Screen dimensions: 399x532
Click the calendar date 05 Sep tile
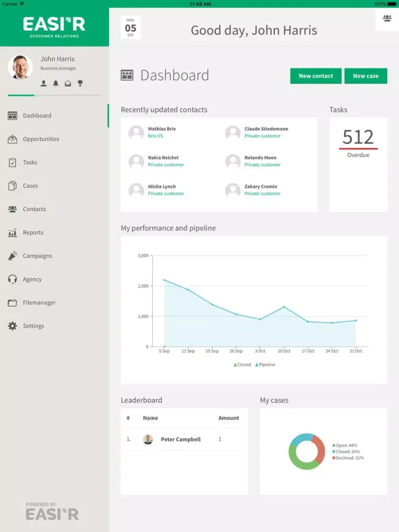coord(131,28)
